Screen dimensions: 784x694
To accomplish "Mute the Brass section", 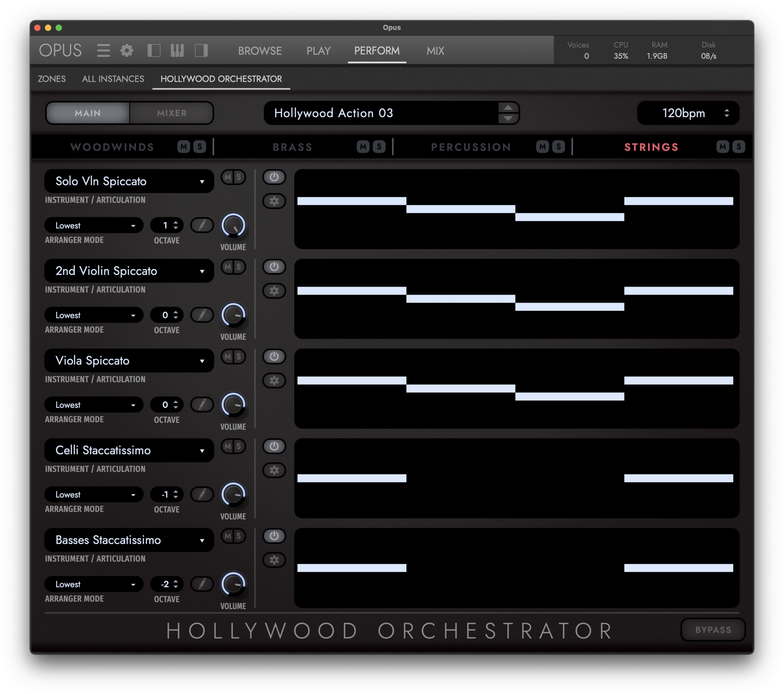I will pos(363,146).
